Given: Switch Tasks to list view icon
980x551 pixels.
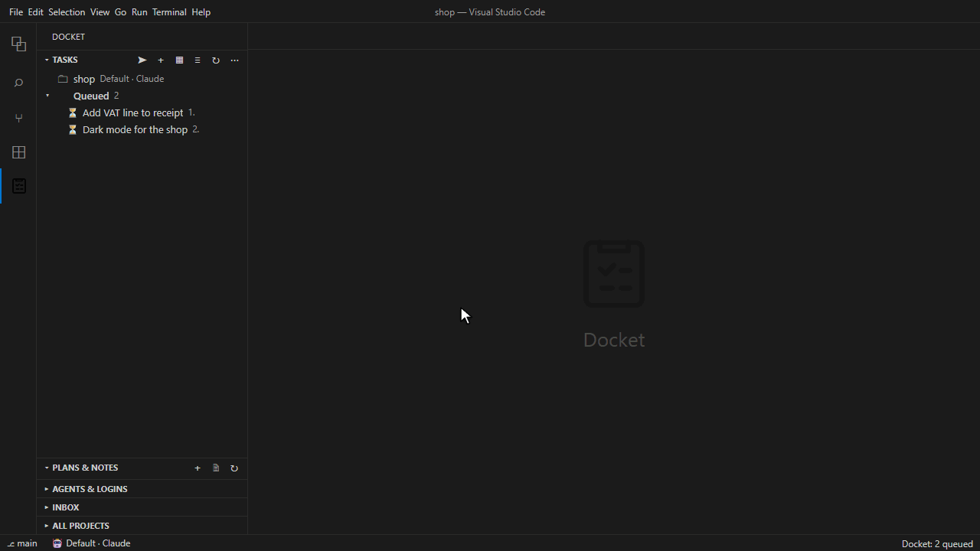Looking at the screenshot, I should pos(198,60).
